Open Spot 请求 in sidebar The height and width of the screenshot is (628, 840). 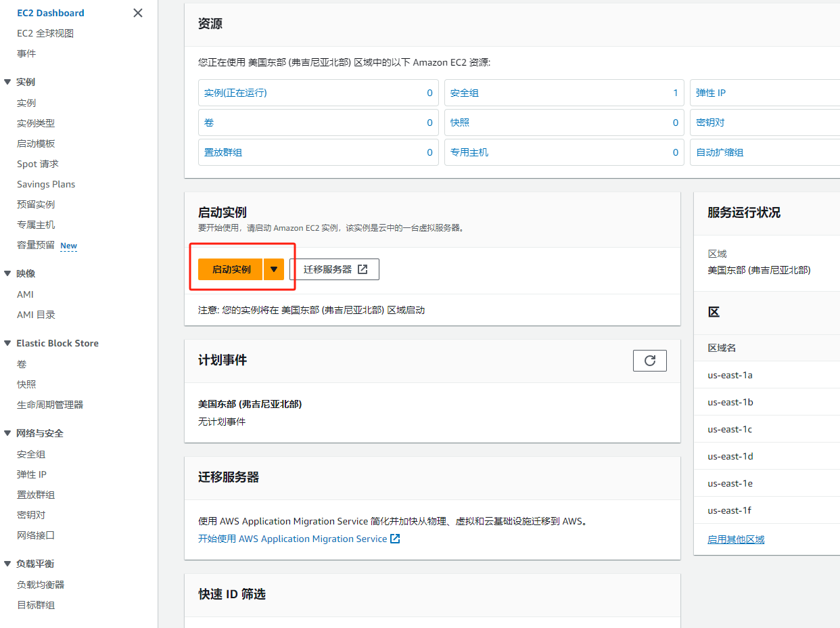(x=38, y=164)
